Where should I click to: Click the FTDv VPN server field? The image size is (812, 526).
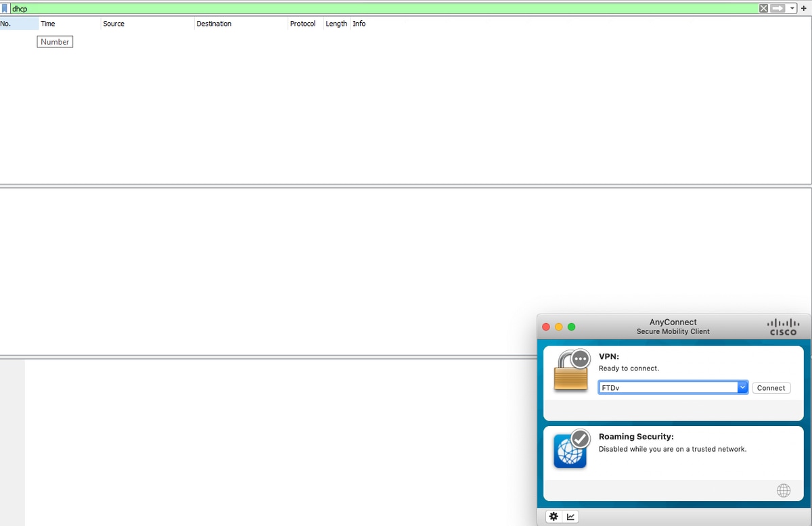pos(668,388)
